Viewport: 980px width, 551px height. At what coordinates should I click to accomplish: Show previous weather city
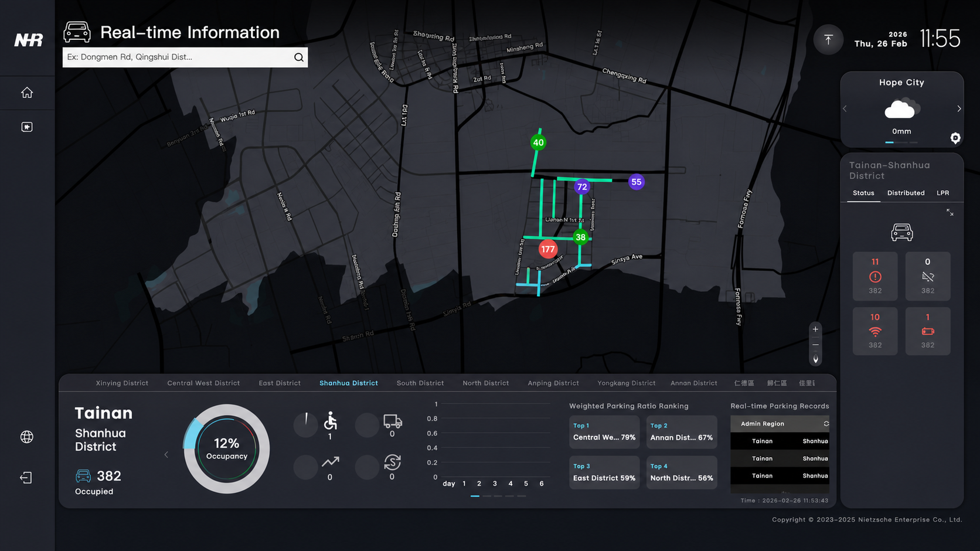pyautogui.click(x=845, y=109)
